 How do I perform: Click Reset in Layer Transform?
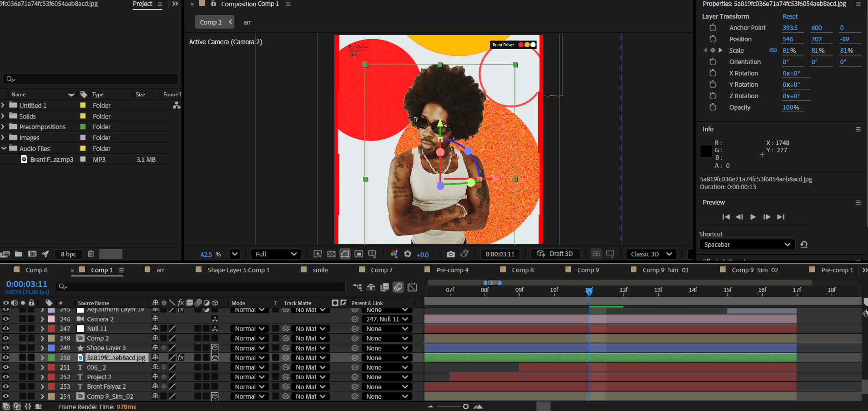pyautogui.click(x=790, y=16)
